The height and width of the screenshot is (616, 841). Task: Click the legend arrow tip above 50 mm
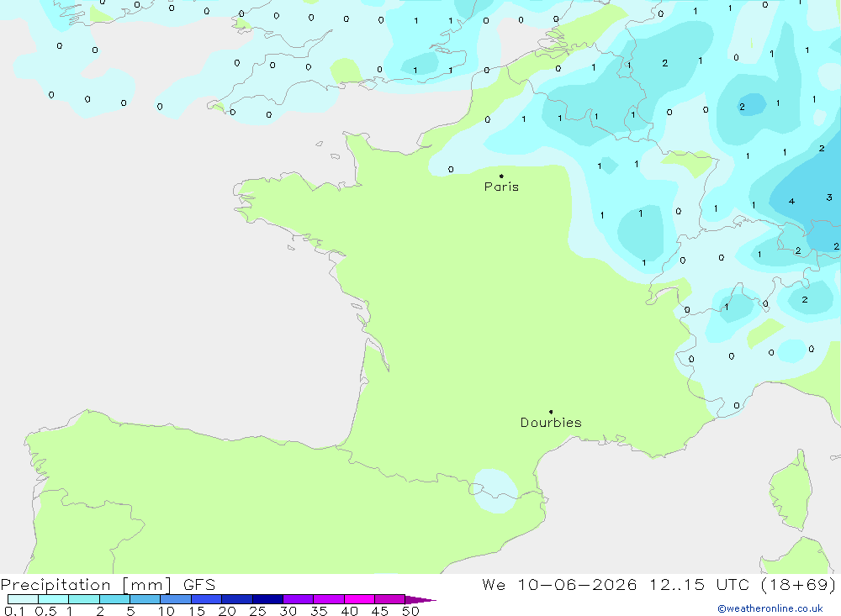(x=420, y=599)
